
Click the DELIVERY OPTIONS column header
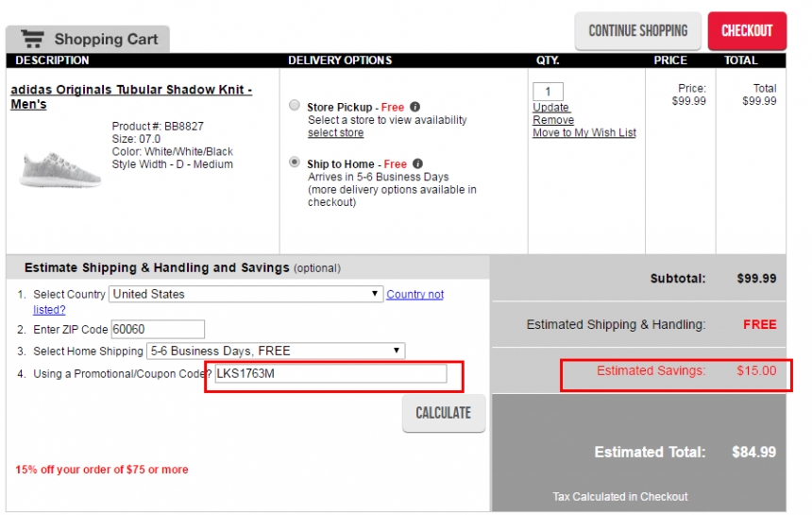[x=340, y=60]
